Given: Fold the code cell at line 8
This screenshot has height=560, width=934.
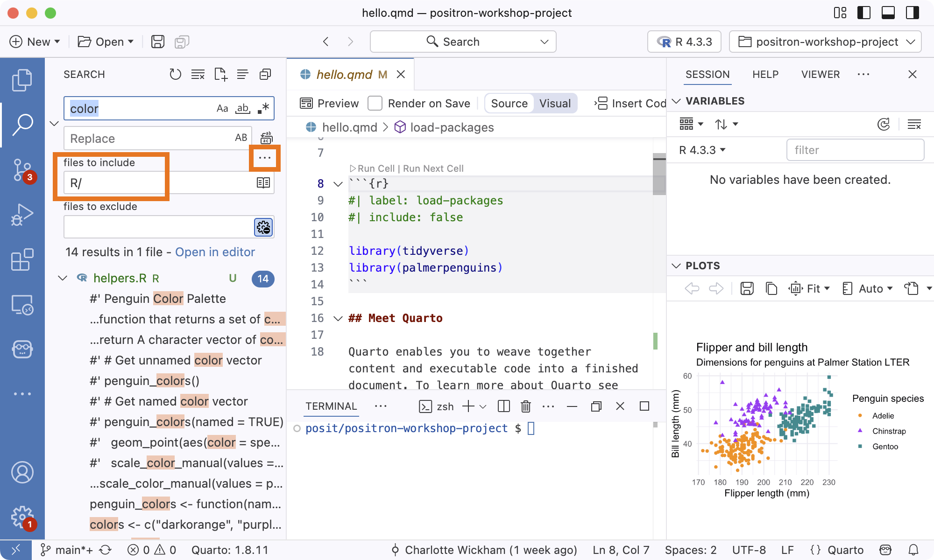Looking at the screenshot, I should point(338,183).
